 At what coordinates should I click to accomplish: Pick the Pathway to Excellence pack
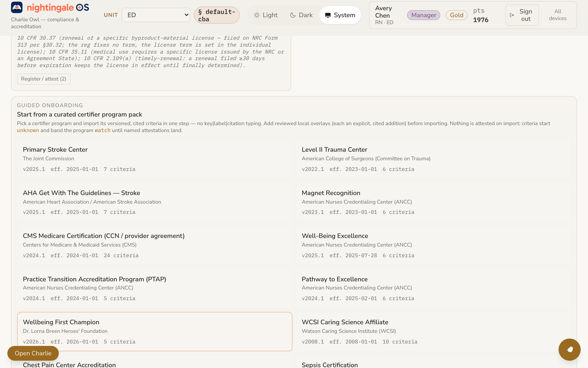[x=433, y=288]
